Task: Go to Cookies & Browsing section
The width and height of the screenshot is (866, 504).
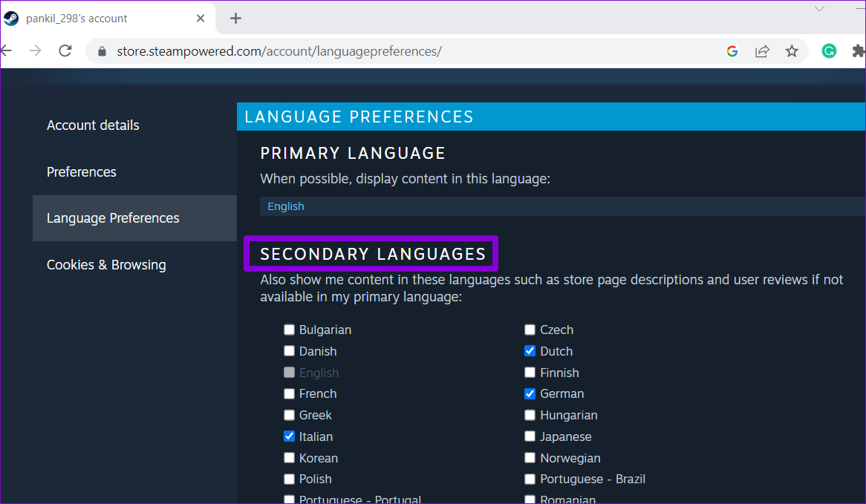Action: tap(106, 264)
